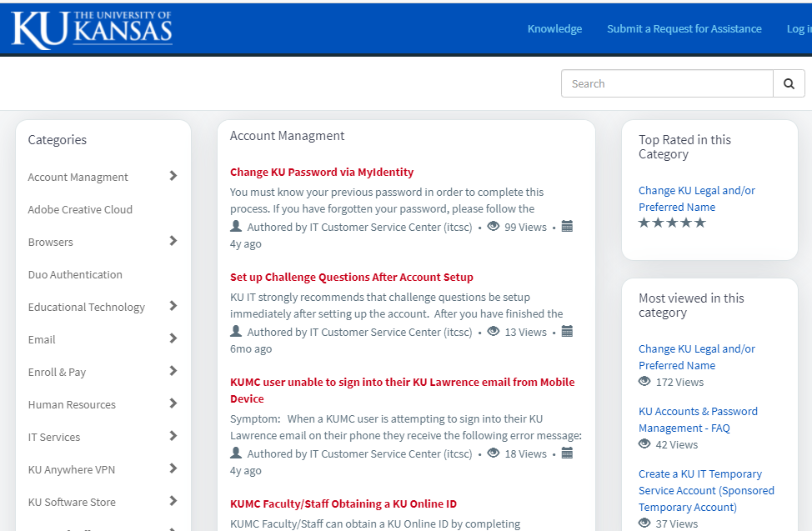
Task: Select the Account Managment category
Action: click(x=78, y=178)
